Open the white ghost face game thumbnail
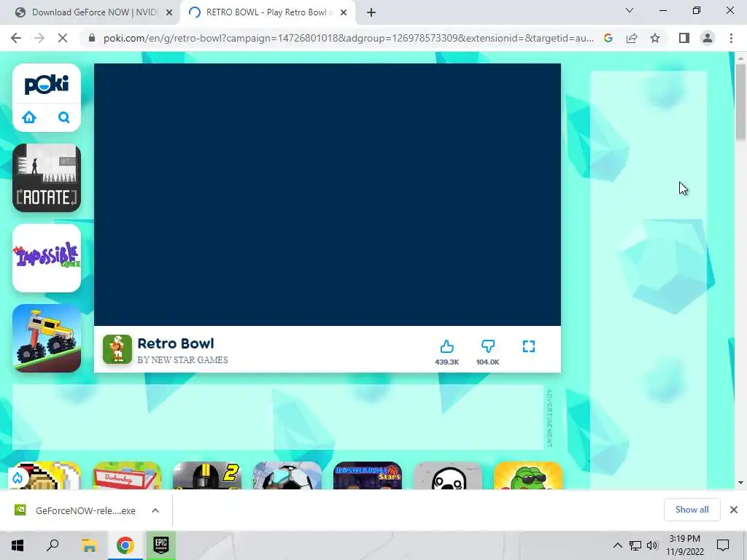 point(448,475)
